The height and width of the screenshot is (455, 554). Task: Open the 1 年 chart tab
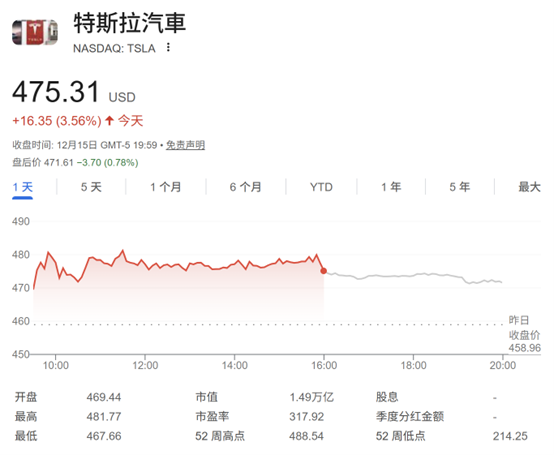click(x=391, y=187)
